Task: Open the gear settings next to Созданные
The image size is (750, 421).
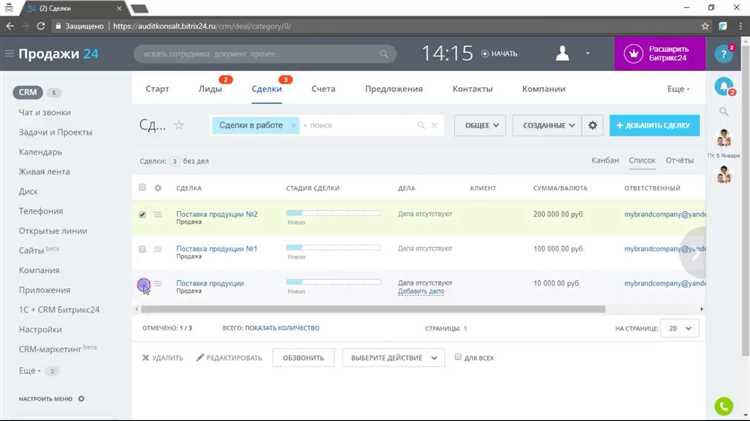Action: (593, 125)
